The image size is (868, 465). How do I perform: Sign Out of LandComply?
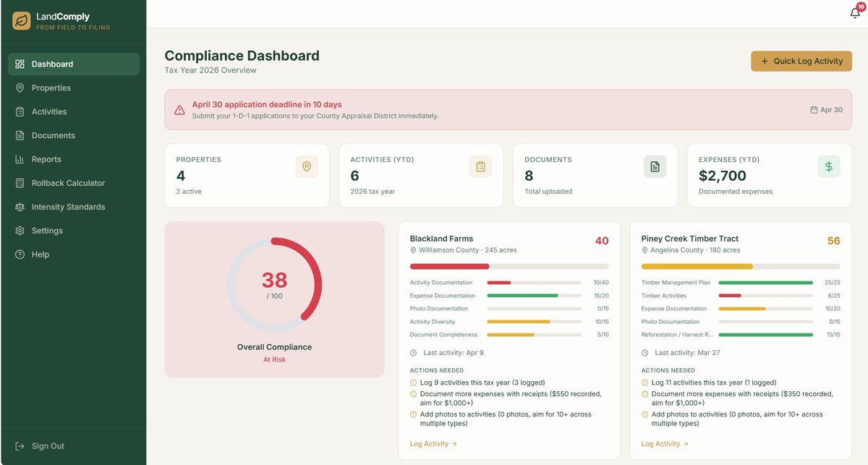[x=74, y=446]
